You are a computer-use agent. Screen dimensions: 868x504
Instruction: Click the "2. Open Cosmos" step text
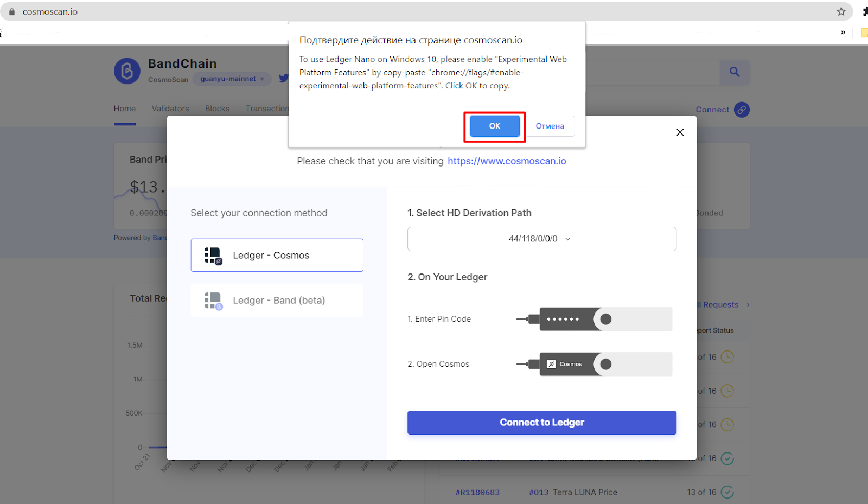click(438, 364)
